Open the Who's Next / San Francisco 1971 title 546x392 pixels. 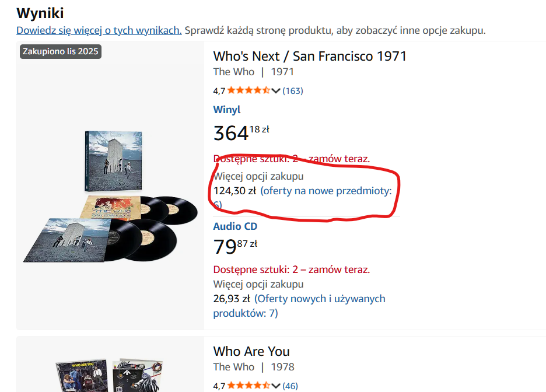tap(310, 56)
